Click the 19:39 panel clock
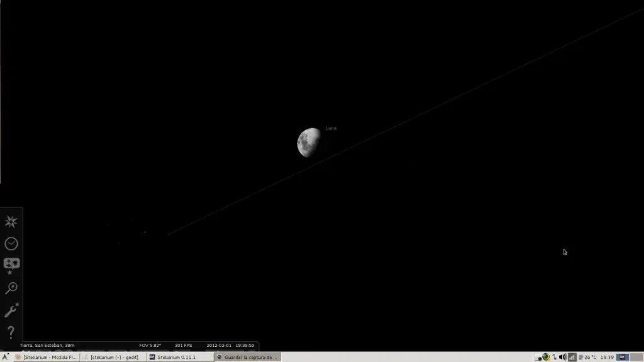The height and width of the screenshot is (362, 644). (x=607, y=357)
